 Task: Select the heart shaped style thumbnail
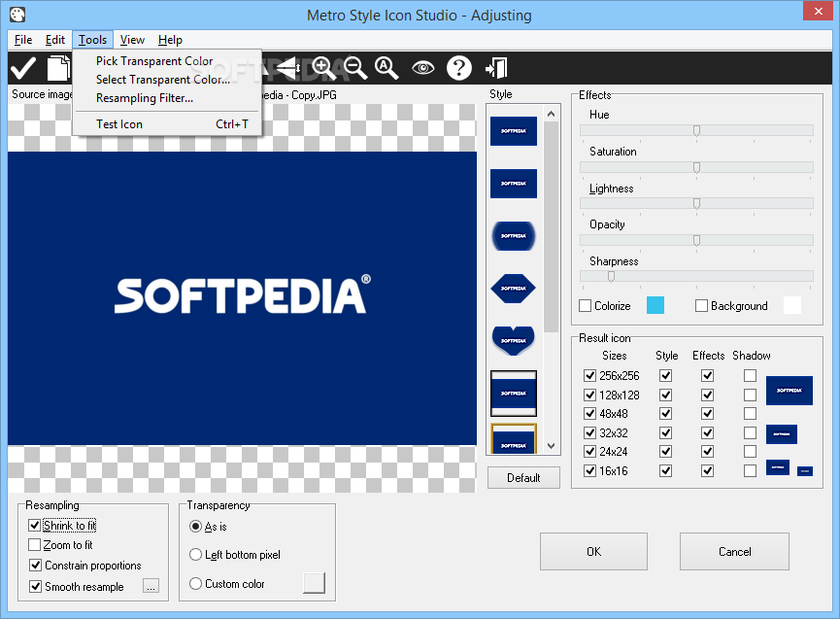[x=513, y=340]
